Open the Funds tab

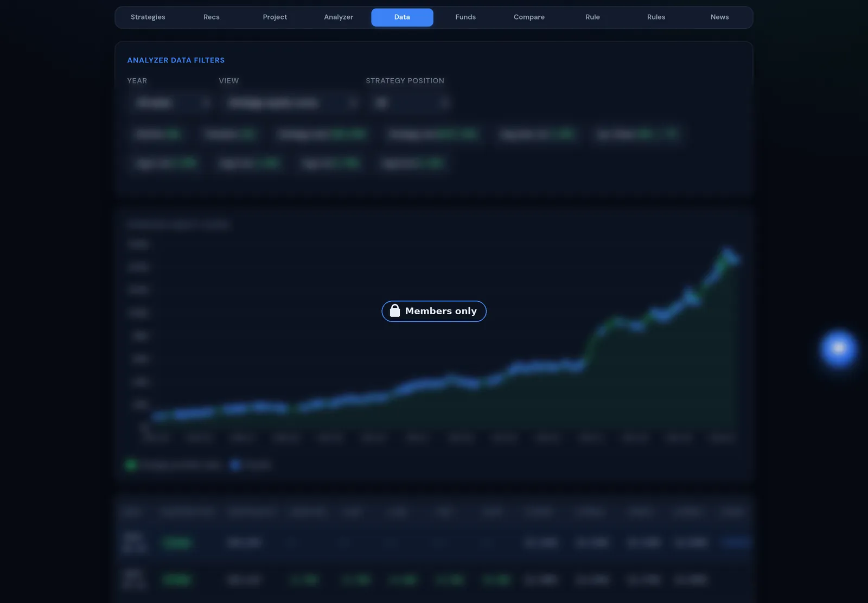[465, 17]
